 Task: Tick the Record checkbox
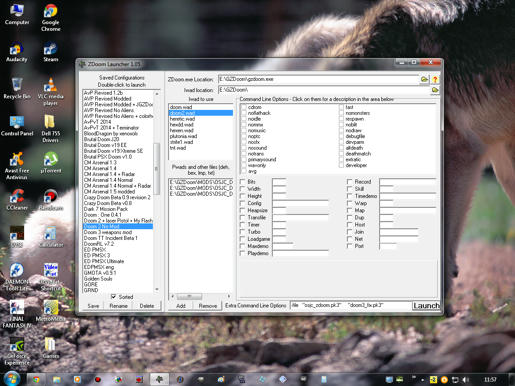349,182
